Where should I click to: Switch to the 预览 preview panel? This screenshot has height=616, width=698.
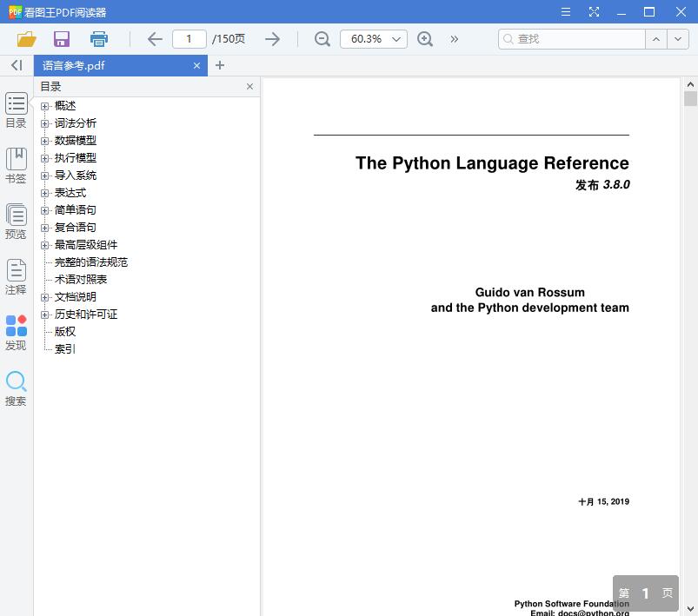pyautogui.click(x=16, y=222)
